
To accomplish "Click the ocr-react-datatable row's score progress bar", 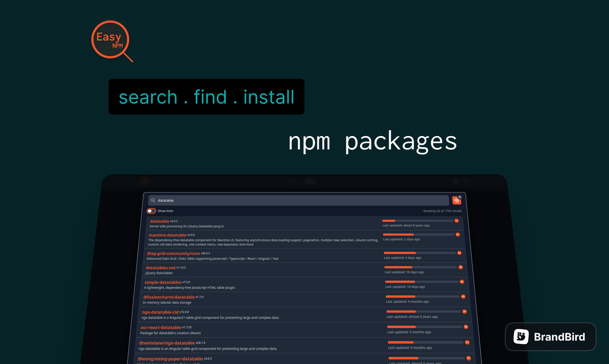I will coord(425,327).
